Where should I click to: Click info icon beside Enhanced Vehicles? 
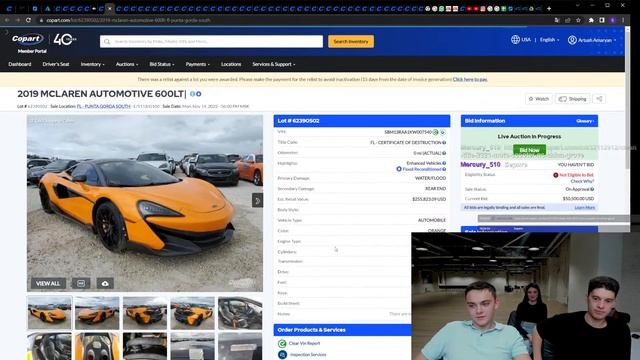point(444,163)
